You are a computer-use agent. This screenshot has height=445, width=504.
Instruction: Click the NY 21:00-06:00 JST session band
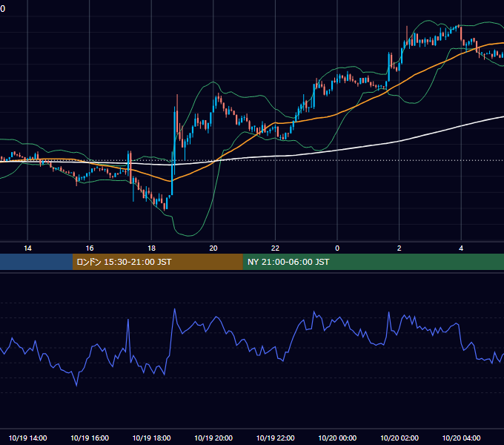[x=373, y=262]
